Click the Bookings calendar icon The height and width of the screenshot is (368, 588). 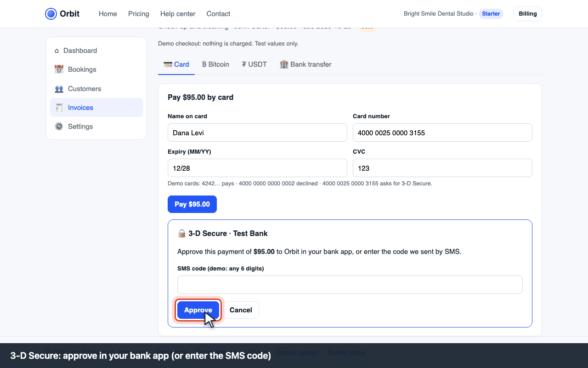[x=59, y=69]
